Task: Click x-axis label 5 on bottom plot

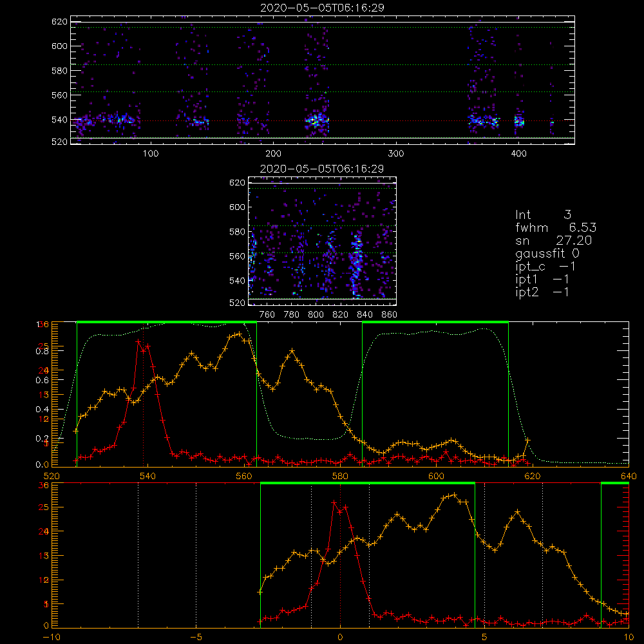Action: coord(485,638)
